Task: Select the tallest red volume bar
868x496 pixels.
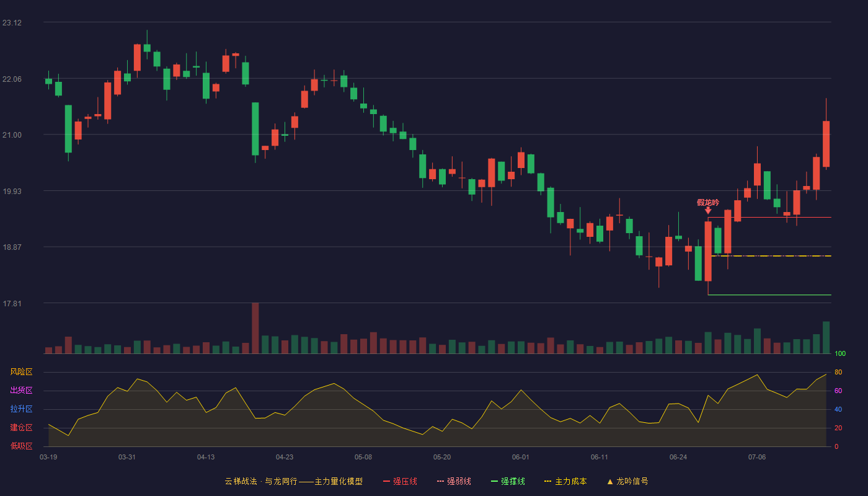Action: pyautogui.click(x=255, y=328)
